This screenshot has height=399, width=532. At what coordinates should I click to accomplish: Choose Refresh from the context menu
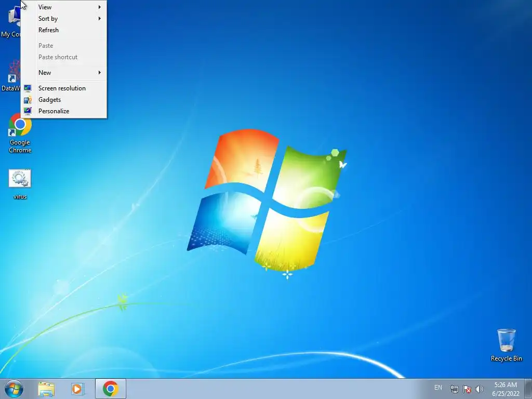(64, 30)
